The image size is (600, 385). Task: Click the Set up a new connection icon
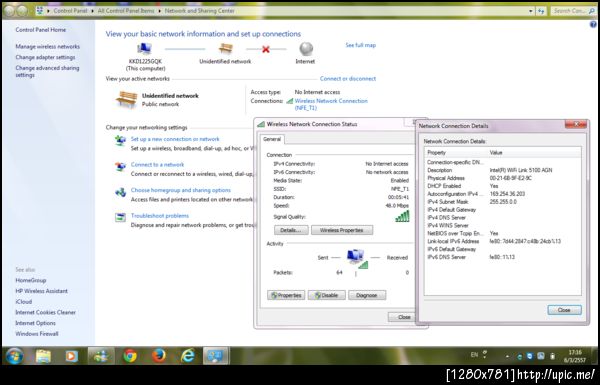(x=121, y=141)
